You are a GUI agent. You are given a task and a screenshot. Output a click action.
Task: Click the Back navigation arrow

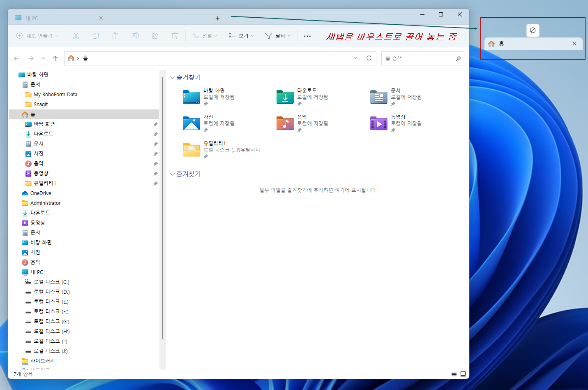pyautogui.click(x=16, y=58)
